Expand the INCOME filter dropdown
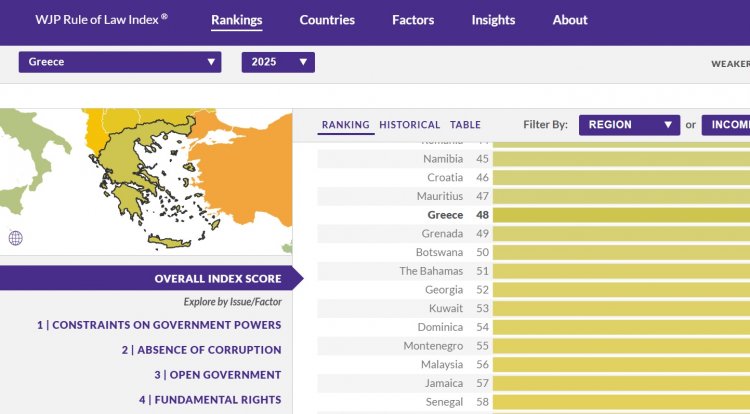Screen dimensions: 750x414 pos(726,125)
